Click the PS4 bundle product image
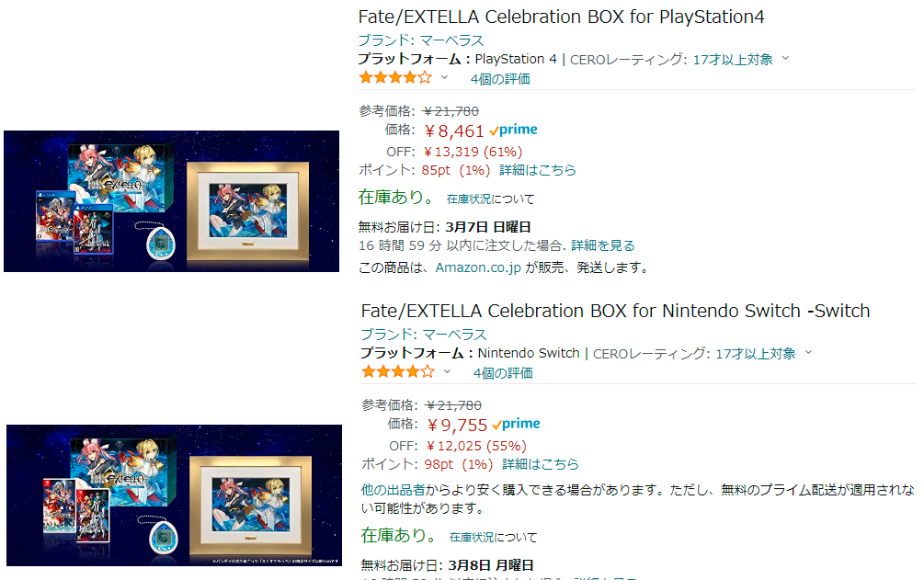The image size is (924, 580). pyautogui.click(x=171, y=201)
